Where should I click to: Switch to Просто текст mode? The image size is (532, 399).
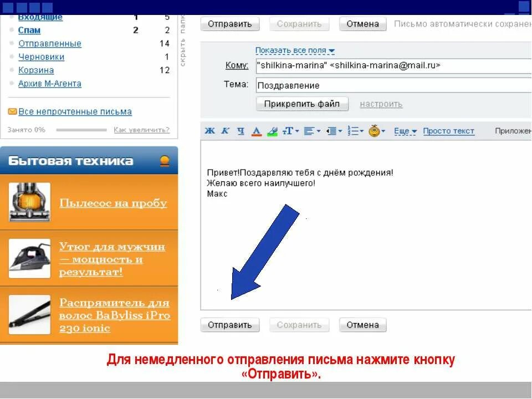448,131
